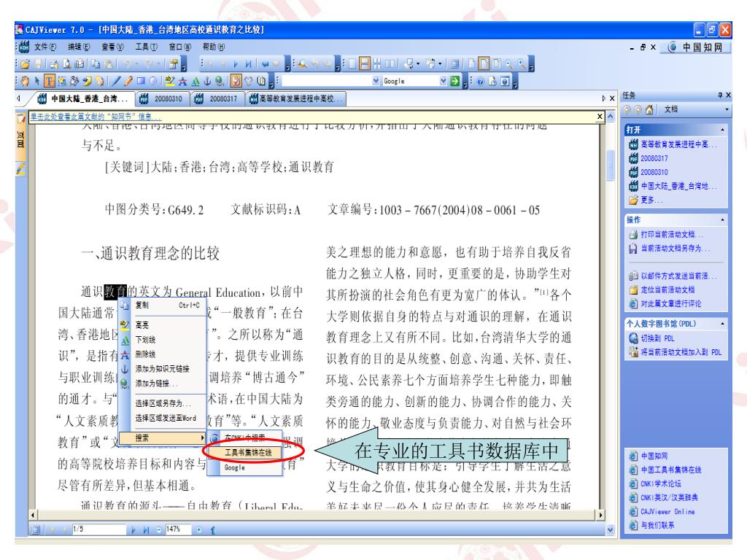Click the anchor knowledge-link toolbar icon
747x560 pixels.
207,81
